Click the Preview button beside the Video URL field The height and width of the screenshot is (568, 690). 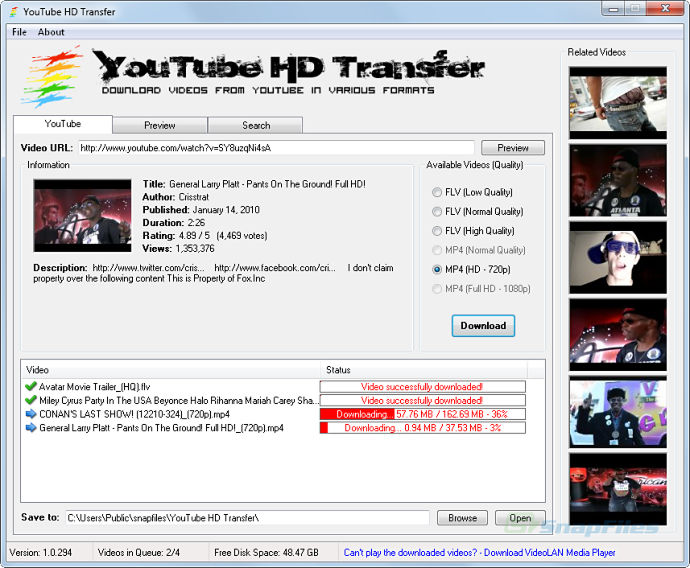[513, 148]
